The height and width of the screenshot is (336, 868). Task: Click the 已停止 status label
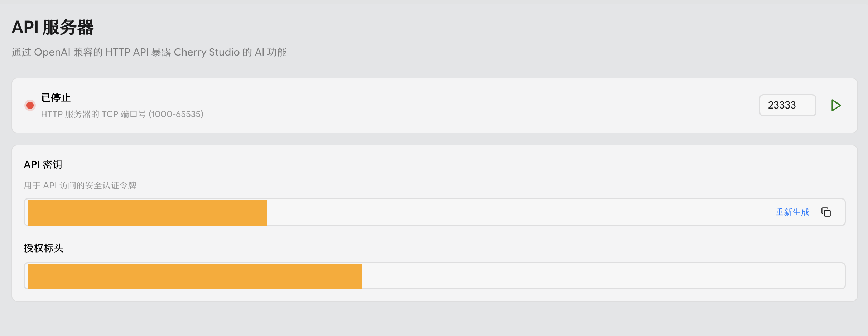pos(56,97)
